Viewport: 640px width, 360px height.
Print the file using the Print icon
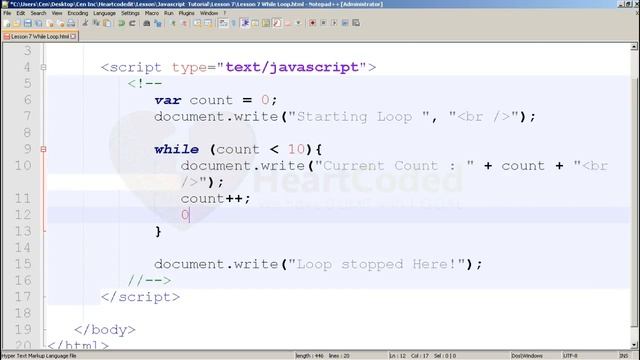point(71,23)
